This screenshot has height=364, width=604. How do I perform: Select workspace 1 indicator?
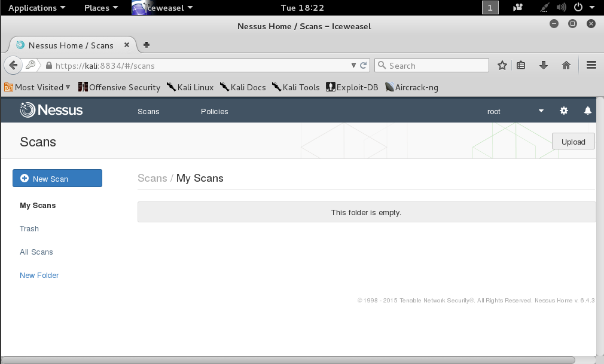490,7
